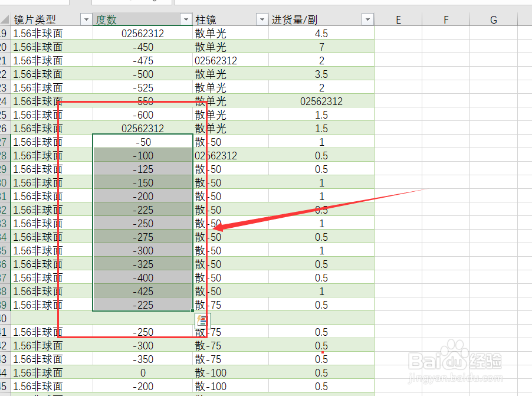Select the entire column G by its header

(x=492, y=19)
